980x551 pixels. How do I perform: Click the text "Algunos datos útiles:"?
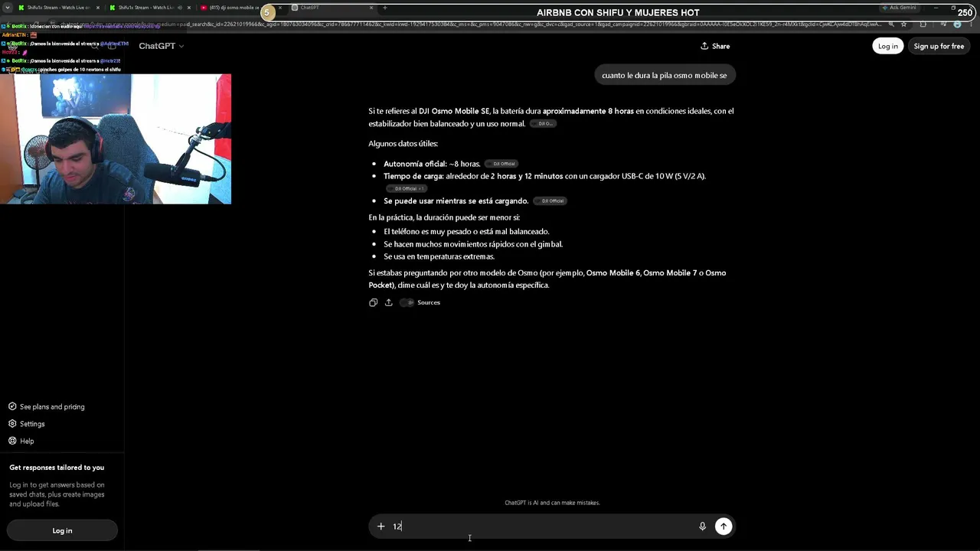click(x=403, y=144)
